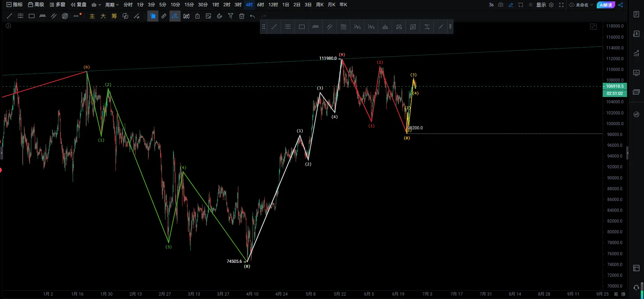The image size is (644, 299).
Task: Switch to the 5分 timeframe
Action: pyautogui.click(x=163, y=5)
